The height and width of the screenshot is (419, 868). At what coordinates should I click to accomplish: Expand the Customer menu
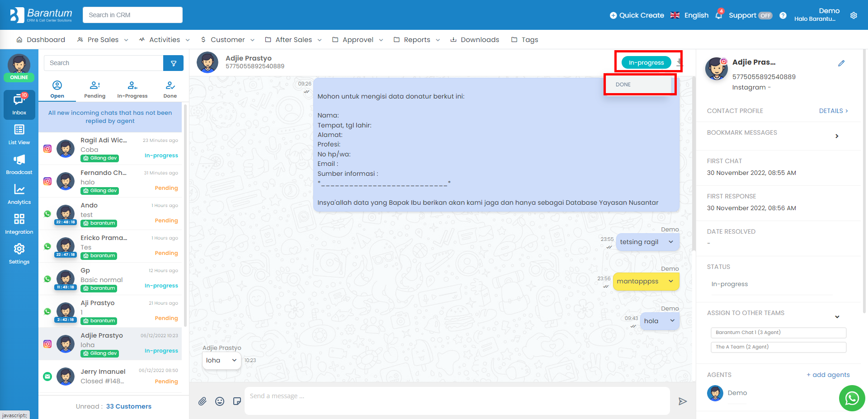227,40
